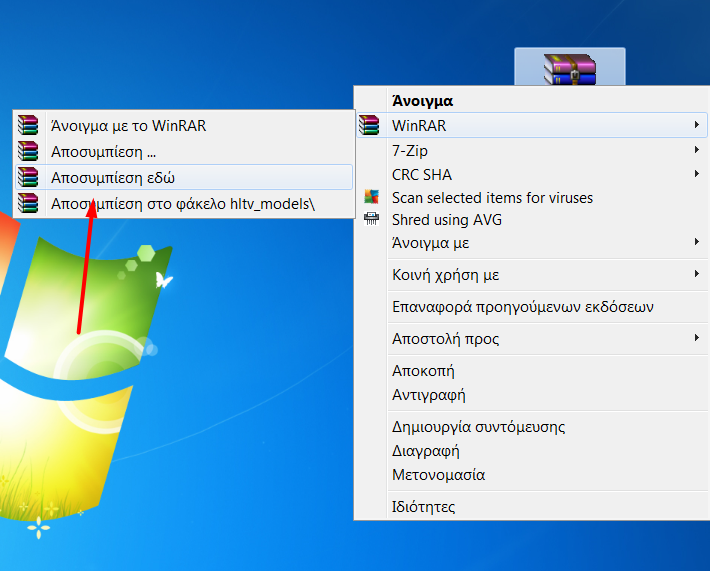Open 'Αποστολή προς' entry

pyautogui.click(x=532, y=339)
